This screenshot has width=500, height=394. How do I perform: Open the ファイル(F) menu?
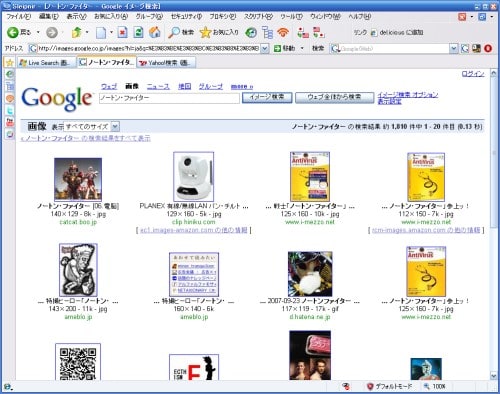coord(19,16)
